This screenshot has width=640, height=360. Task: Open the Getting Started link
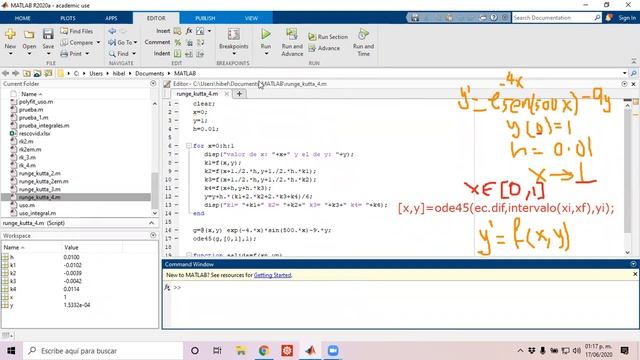pyautogui.click(x=272, y=275)
